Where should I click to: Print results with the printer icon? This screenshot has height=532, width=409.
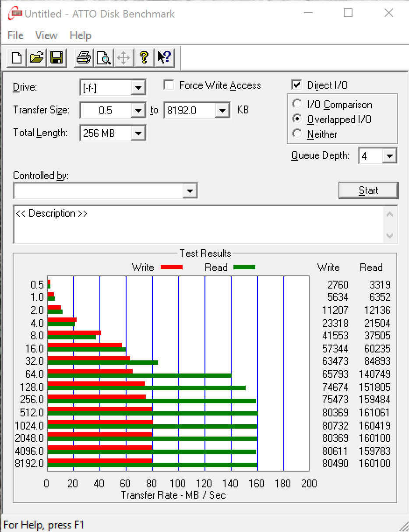pyautogui.click(x=83, y=57)
